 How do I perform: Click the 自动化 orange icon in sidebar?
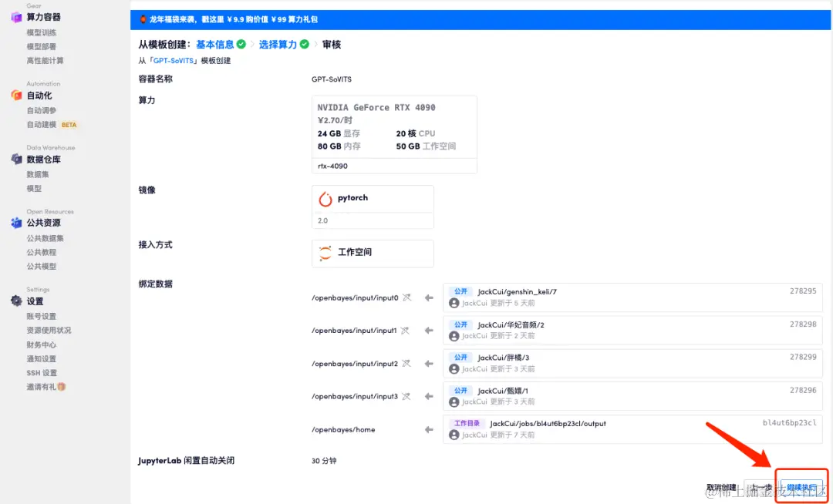tap(16, 96)
